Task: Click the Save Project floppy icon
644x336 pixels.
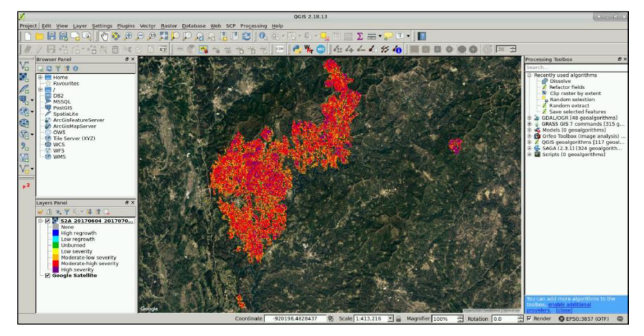Action: pyautogui.click(x=51, y=36)
